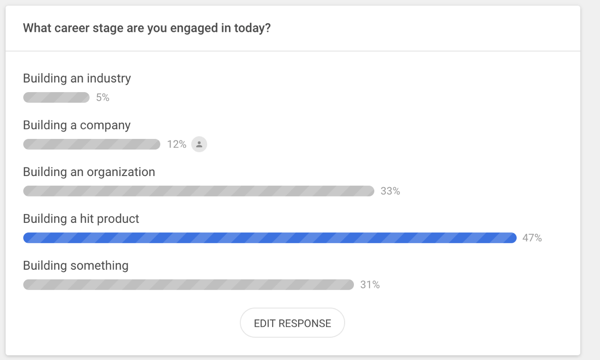Click the 47% result percentage
The image size is (600, 360).
532,238
